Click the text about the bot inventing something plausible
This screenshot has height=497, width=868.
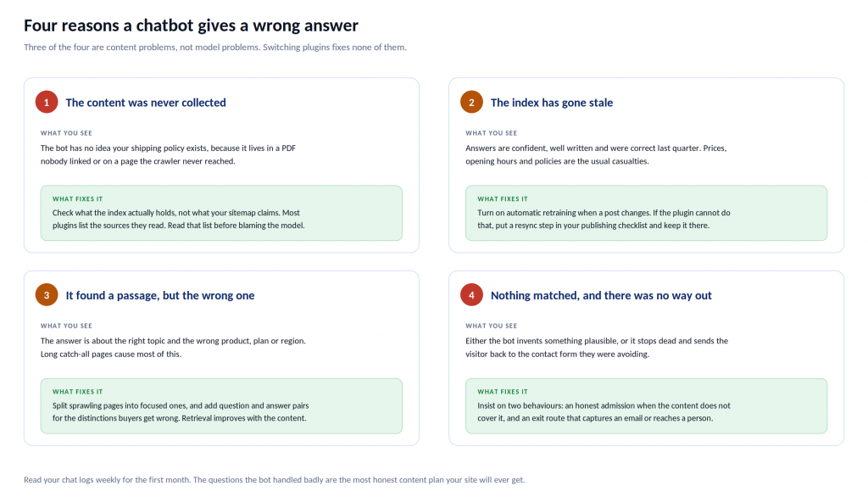coord(597,348)
